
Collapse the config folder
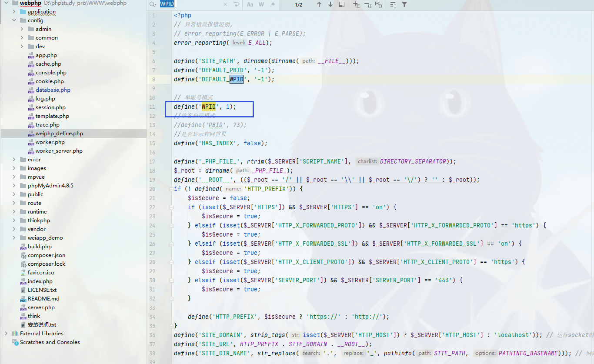[x=14, y=20]
